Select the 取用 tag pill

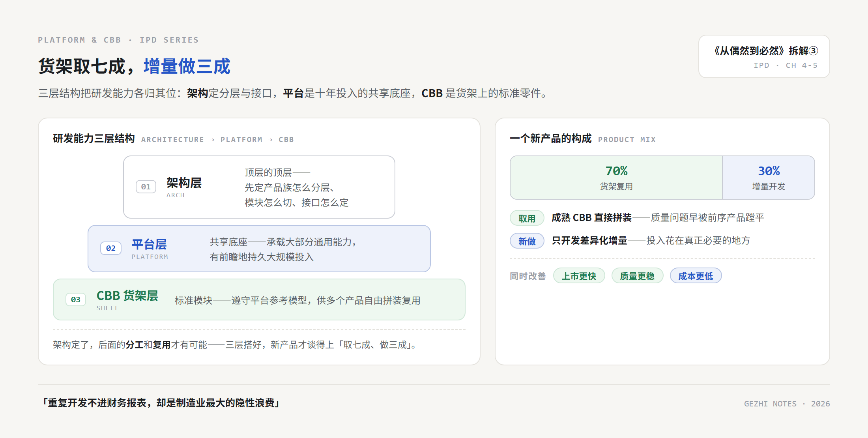click(x=527, y=218)
